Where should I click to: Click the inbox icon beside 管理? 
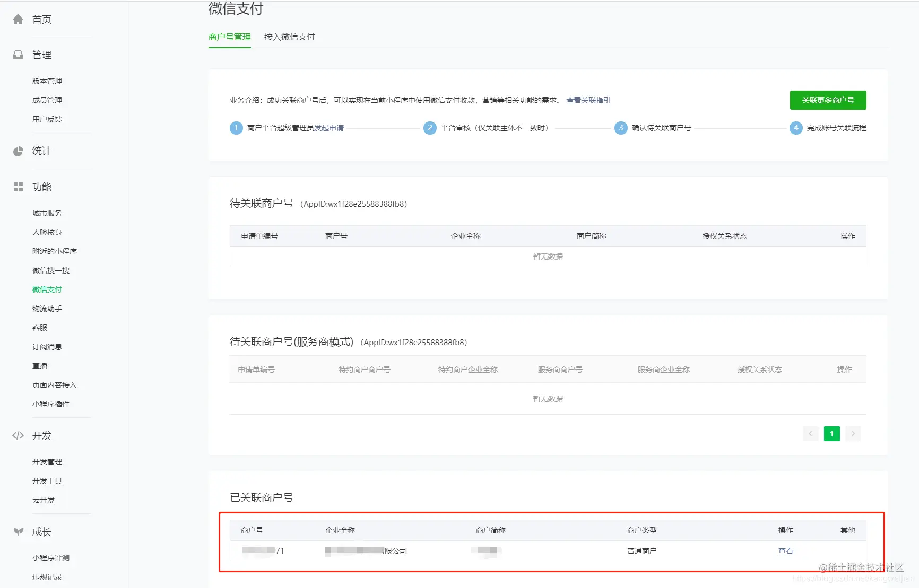[x=18, y=55]
